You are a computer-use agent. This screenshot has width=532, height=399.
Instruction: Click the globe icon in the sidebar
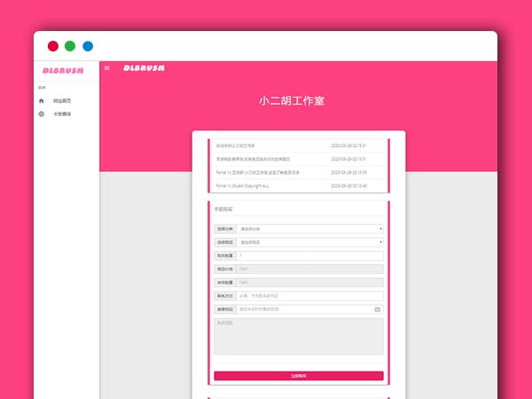(42, 114)
